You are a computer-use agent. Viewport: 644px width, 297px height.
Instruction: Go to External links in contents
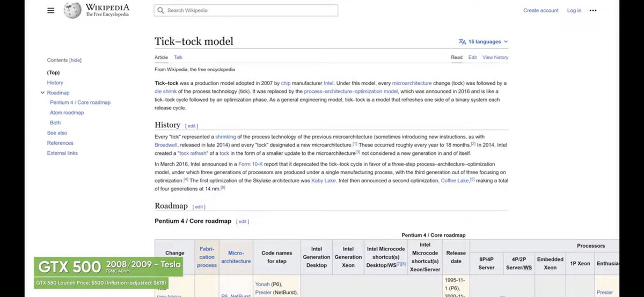pyautogui.click(x=62, y=153)
